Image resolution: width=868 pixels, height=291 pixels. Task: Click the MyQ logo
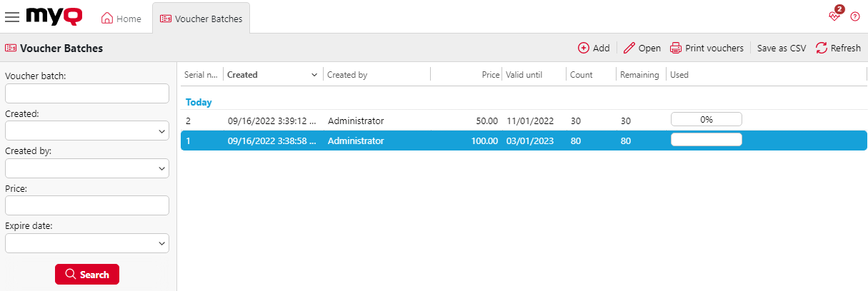(54, 16)
